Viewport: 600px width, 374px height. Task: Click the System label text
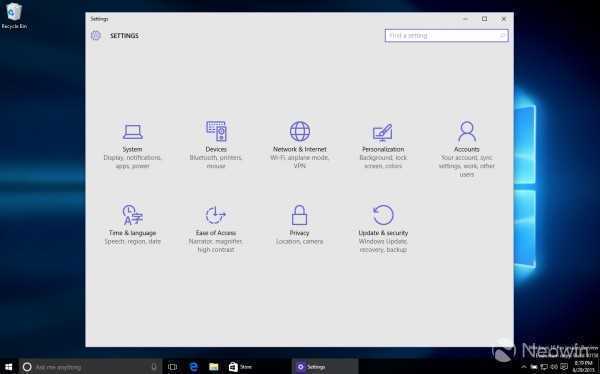[132, 149]
